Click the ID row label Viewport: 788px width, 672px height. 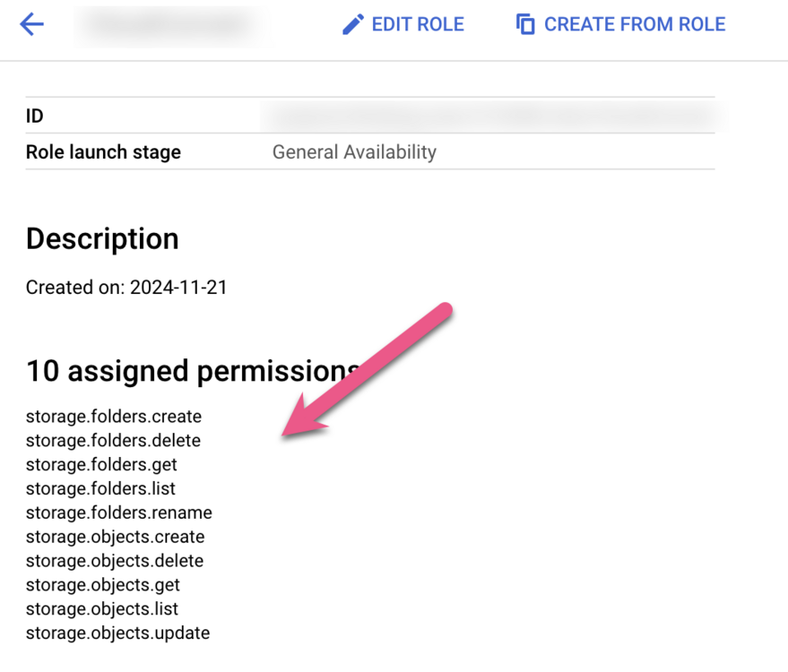[35, 116]
